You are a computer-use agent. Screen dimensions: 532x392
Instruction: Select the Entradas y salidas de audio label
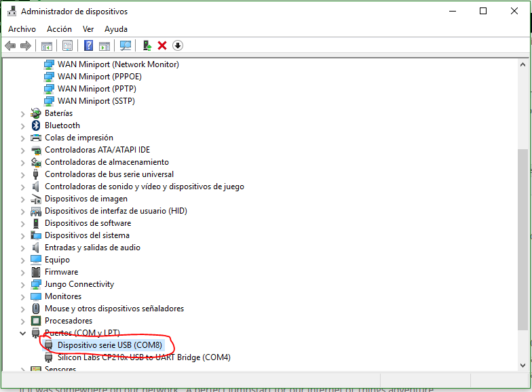pos(92,248)
